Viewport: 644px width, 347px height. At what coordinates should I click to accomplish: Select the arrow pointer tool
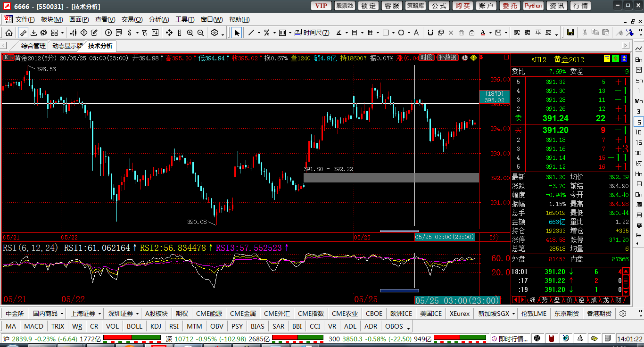point(237,33)
